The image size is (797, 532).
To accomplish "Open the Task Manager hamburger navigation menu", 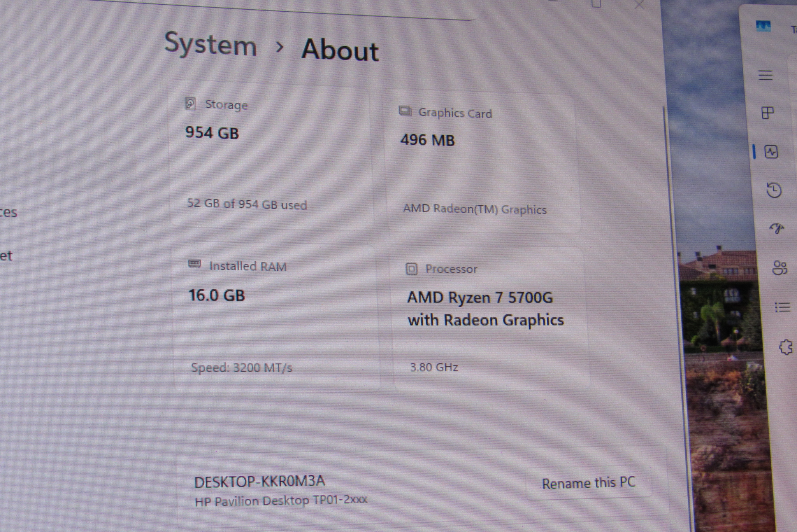I will click(765, 75).
